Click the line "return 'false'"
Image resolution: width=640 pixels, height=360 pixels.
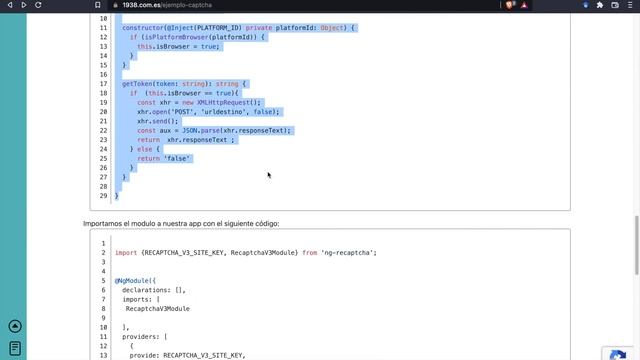164,159
